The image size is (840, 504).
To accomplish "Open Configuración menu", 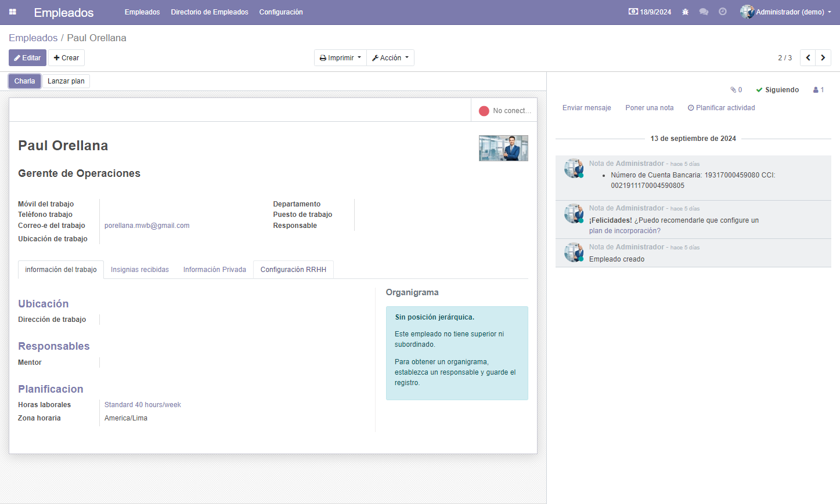I will point(281,12).
